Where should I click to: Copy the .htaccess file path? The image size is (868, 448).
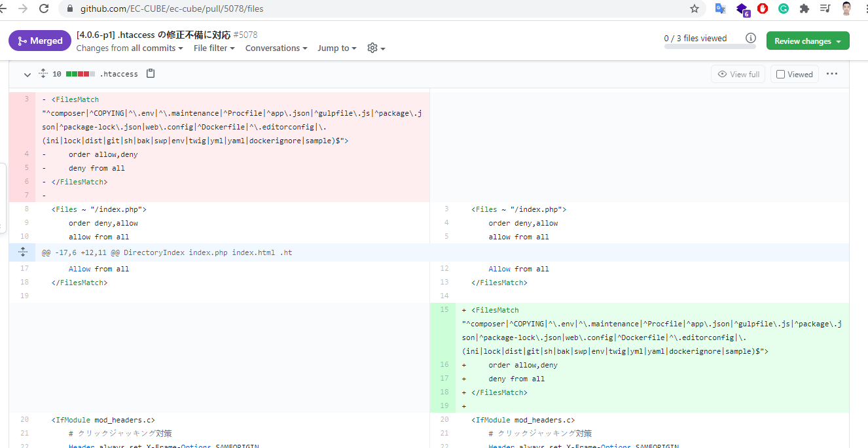[151, 74]
